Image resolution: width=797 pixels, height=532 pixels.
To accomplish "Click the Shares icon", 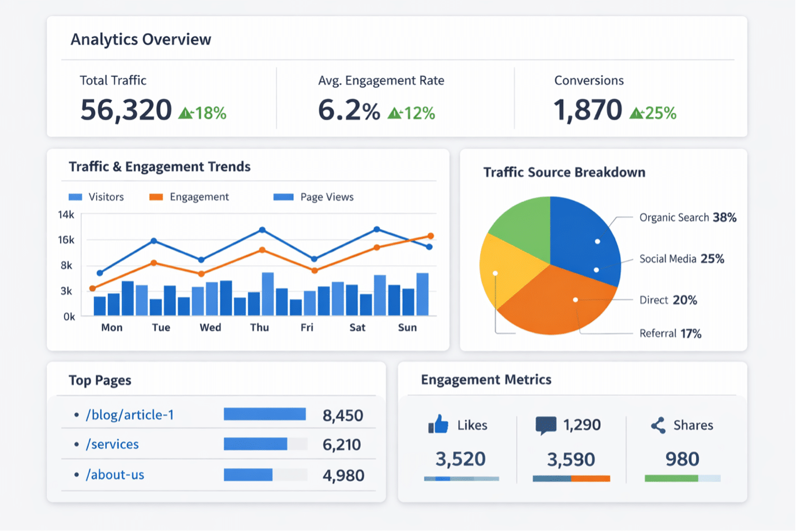I will pos(658,426).
